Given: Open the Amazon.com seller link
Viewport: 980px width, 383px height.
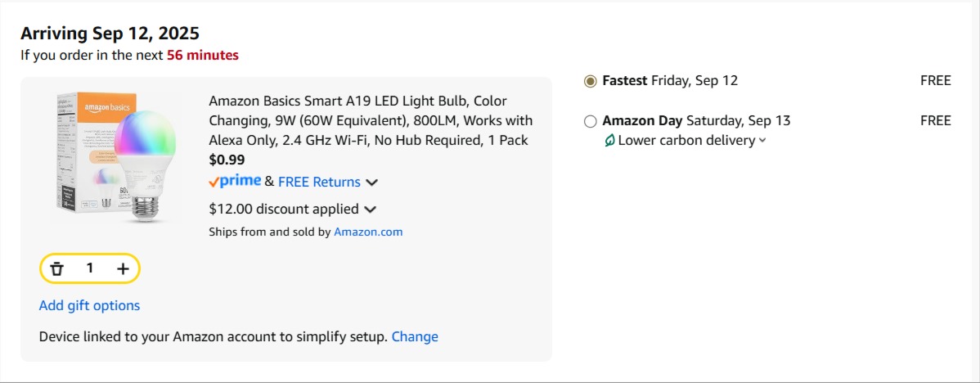Looking at the screenshot, I should (368, 232).
